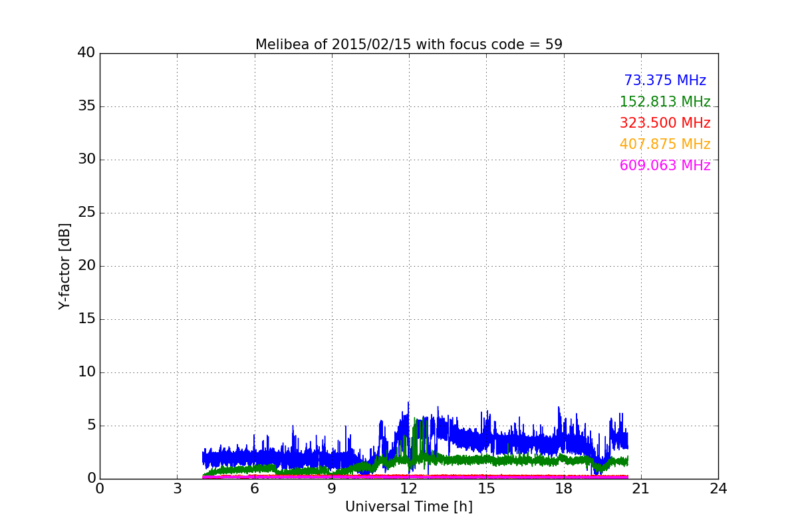798x532 pixels.
Task: Click the tallest blue spike near 12 hours
Action: pos(408,404)
